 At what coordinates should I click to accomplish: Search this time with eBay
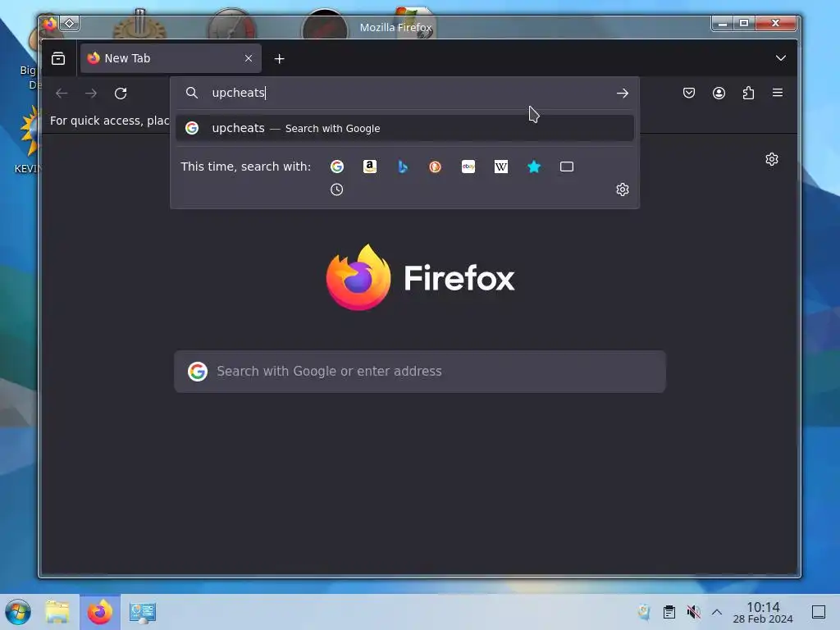coord(468,167)
